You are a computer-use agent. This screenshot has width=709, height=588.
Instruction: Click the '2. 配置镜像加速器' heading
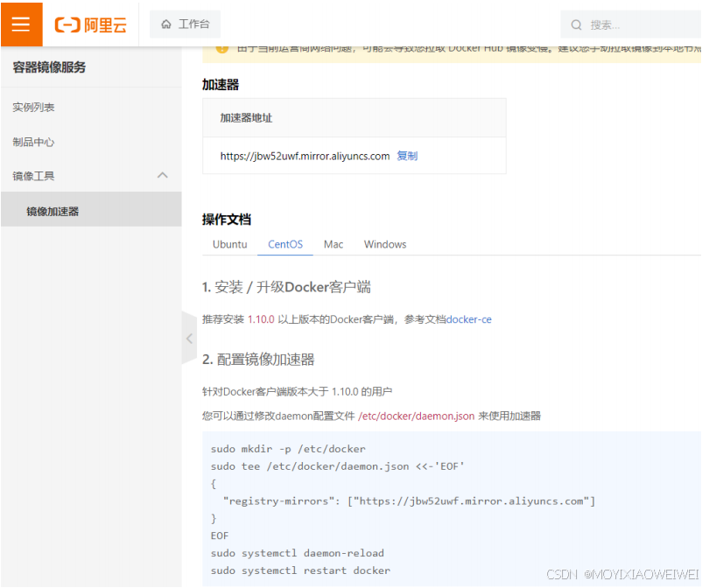click(x=258, y=360)
